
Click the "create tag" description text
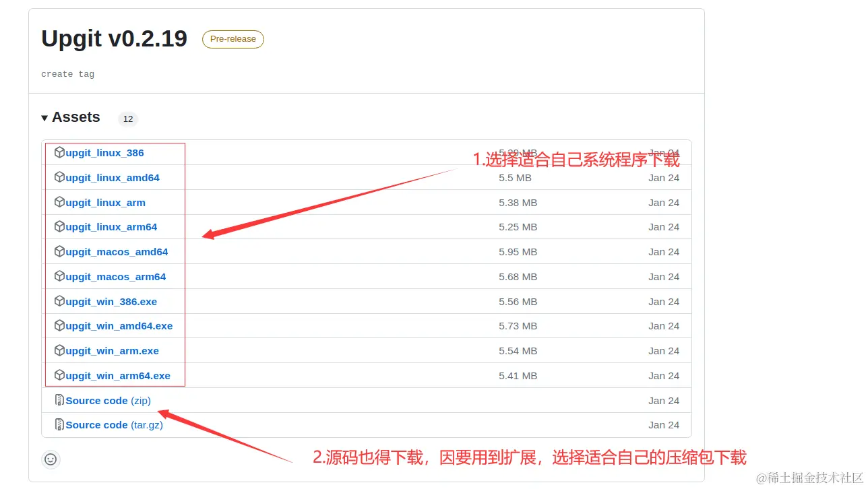67,74
